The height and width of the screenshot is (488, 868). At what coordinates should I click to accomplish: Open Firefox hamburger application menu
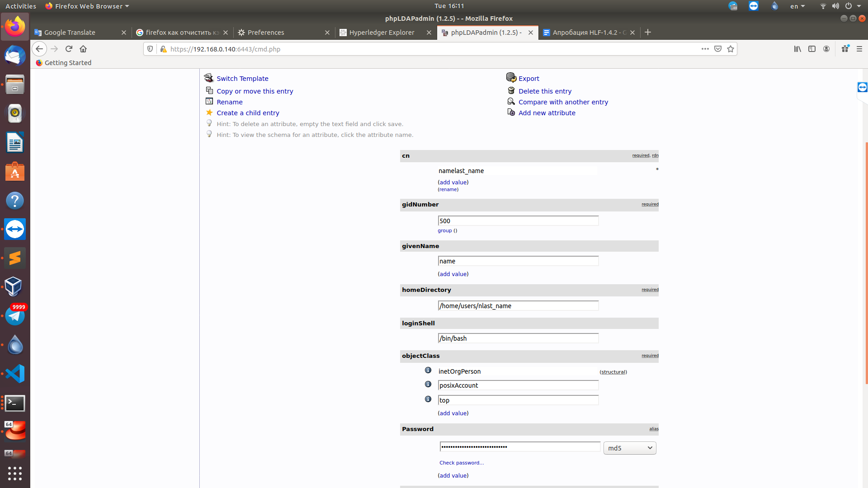(x=859, y=49)
